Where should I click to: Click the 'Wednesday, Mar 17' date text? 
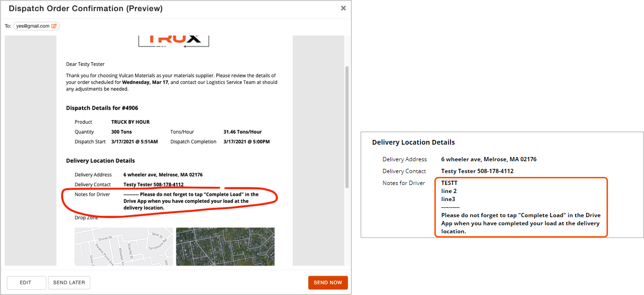pos(145,82)
